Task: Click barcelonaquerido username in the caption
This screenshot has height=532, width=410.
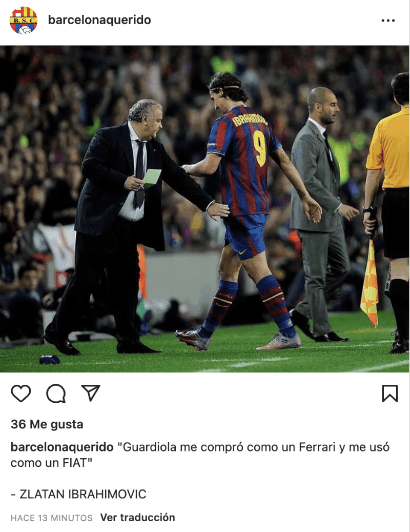Action: (x=62, y=447)
